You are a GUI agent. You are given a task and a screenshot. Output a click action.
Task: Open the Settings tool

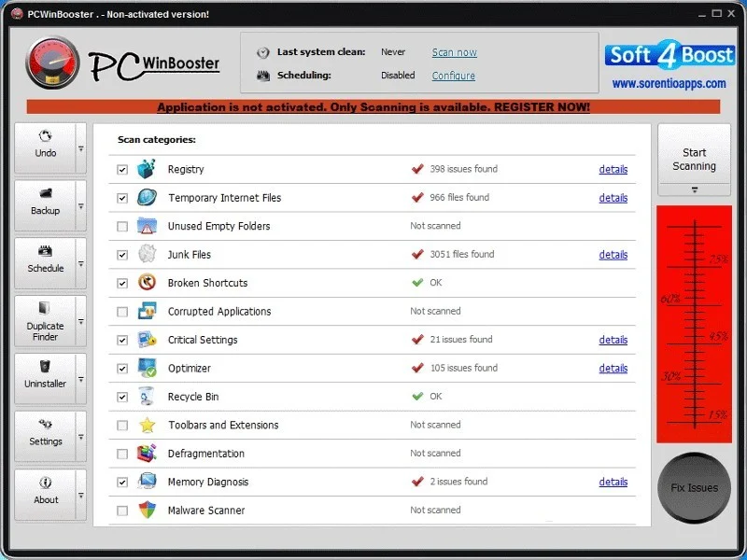[45, 437]
